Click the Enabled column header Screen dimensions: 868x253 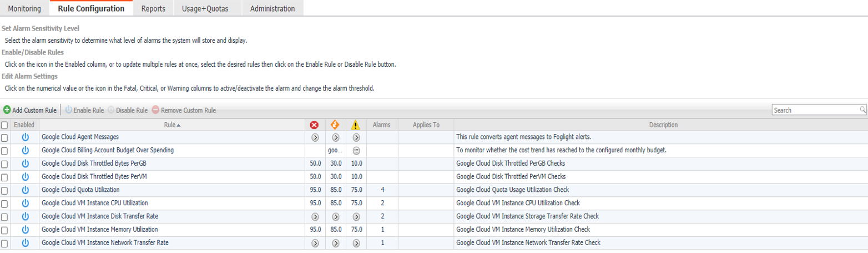point(24,125)
